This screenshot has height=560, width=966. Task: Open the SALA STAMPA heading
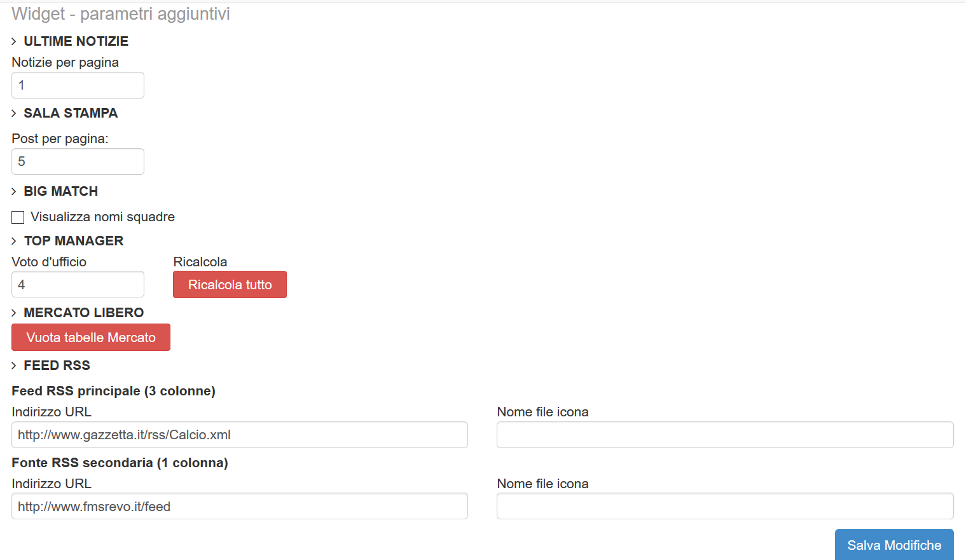71,113
